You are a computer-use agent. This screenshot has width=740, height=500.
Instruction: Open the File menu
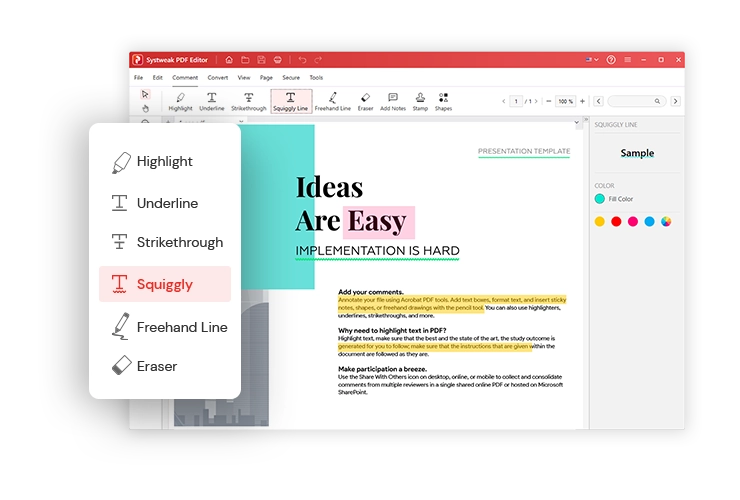pos(138,77)
